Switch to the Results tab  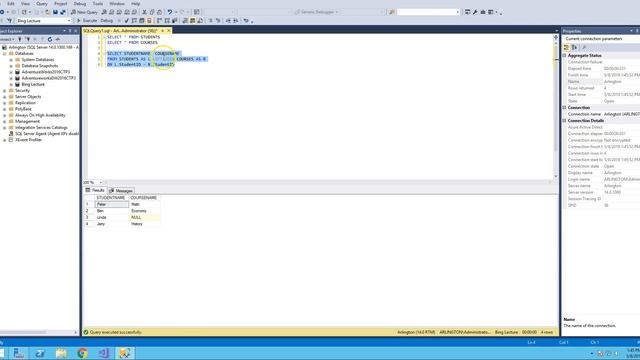(95, 191)
